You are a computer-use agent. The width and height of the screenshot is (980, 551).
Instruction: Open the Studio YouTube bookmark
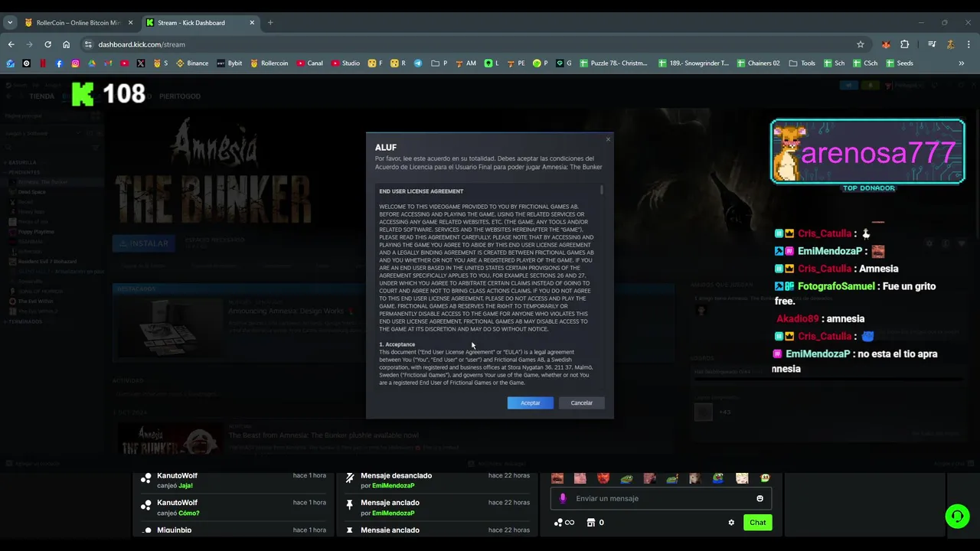345,64
